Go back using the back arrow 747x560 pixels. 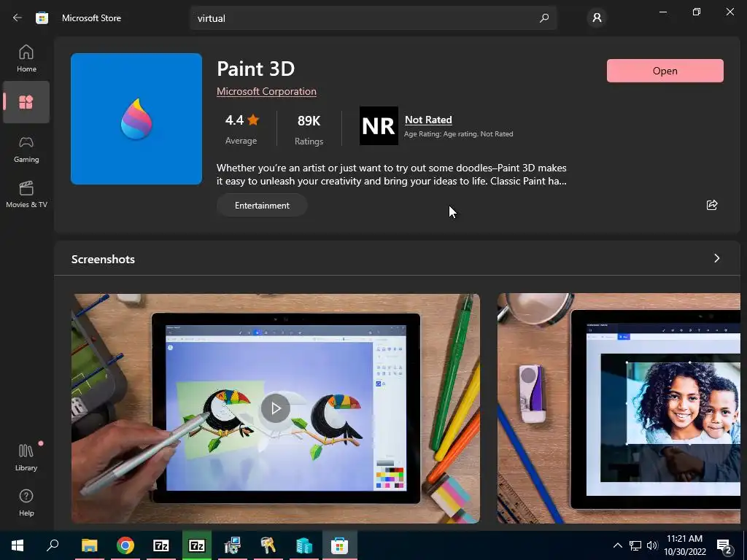tap(18, 18)
